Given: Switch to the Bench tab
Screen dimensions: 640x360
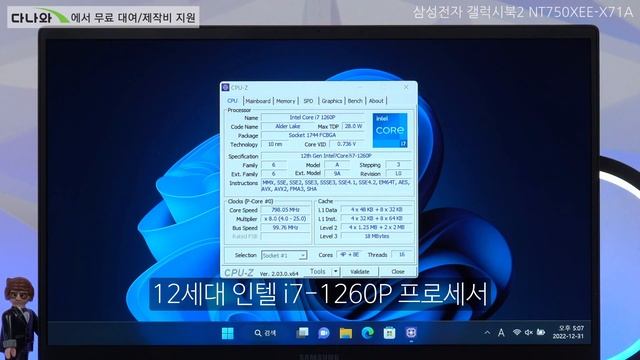Looking at the screenshot, I should (355, 101).
